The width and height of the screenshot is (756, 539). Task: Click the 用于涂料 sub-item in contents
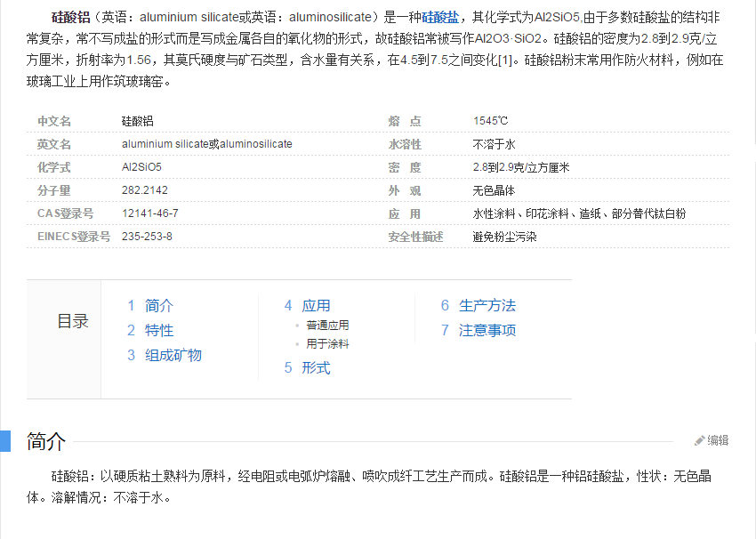pos(327,343)
